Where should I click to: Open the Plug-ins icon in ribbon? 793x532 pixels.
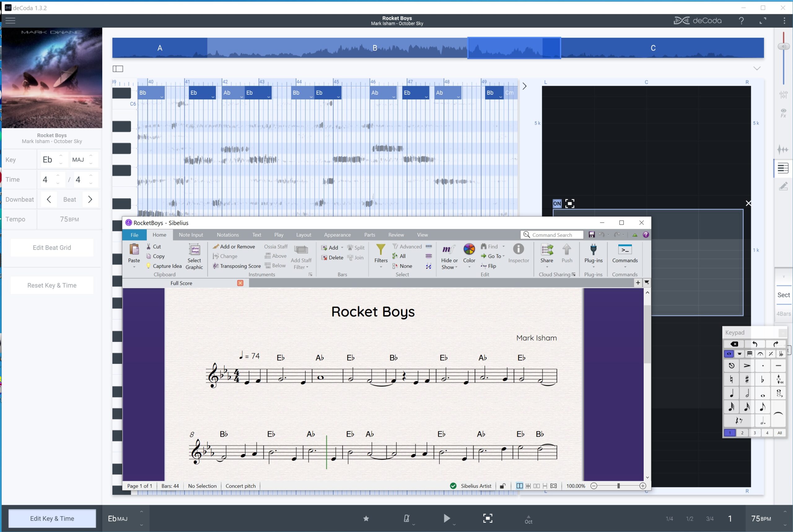[x=593, y=249]
